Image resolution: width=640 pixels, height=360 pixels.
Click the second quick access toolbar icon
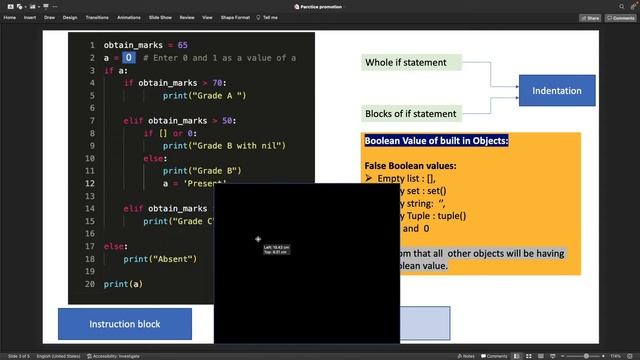pos(20,7)
